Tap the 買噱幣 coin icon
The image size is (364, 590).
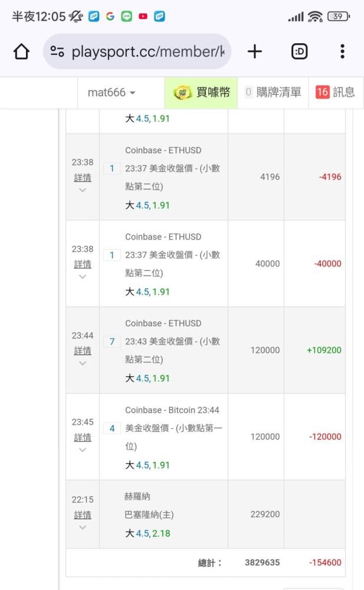(x=182, y=93)
